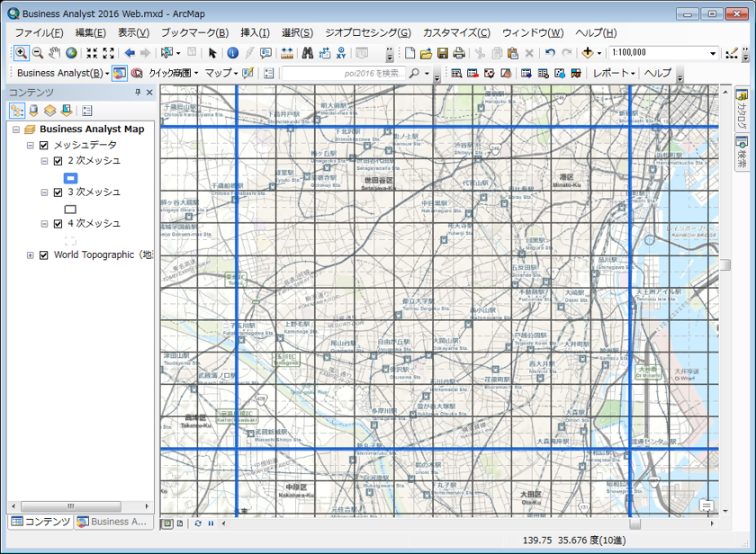
Task: Collapse the 3 次メッシュ layer legend
Action: pyautogui.click(x=44, y=192)
